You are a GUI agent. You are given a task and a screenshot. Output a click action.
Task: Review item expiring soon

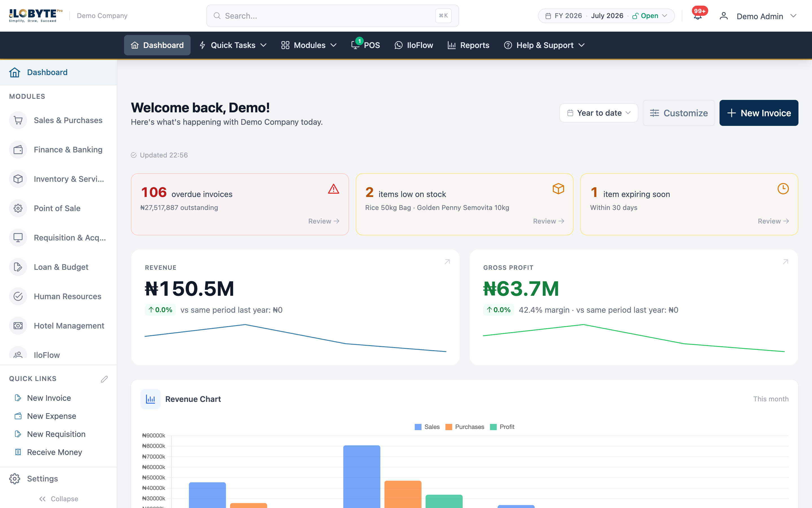pyautogui.click(x=773, y=221)
